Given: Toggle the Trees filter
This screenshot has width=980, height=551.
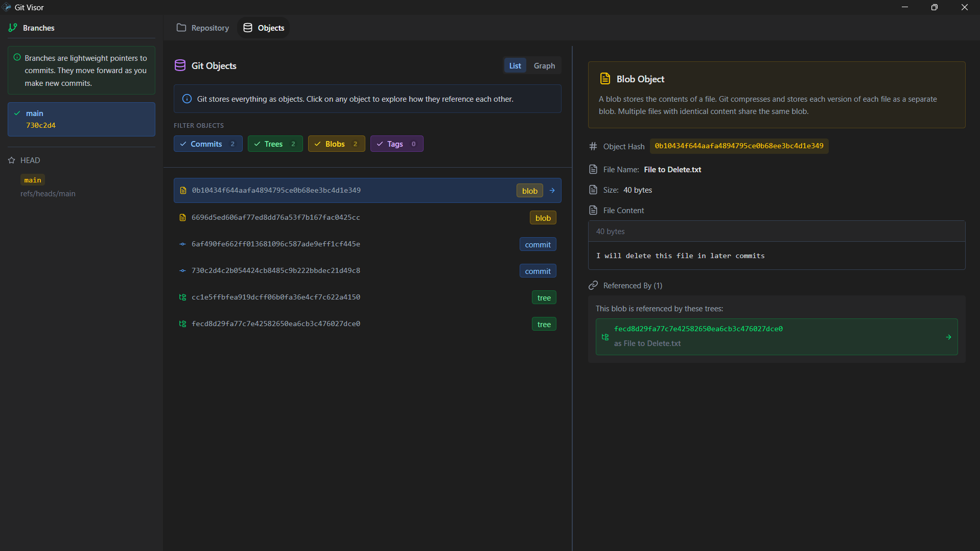Looking at the screenshot, I should [x=275, y=144].
